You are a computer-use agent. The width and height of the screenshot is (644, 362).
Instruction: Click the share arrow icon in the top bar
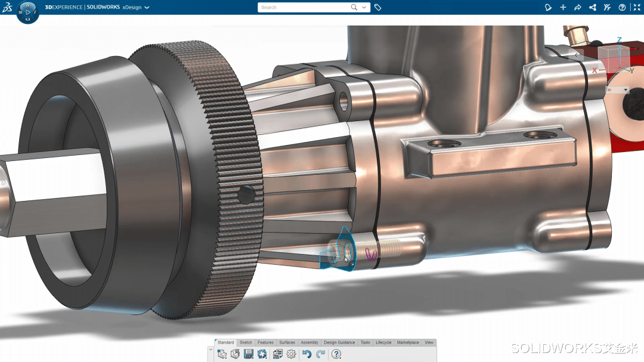click(x=577, y=7)
